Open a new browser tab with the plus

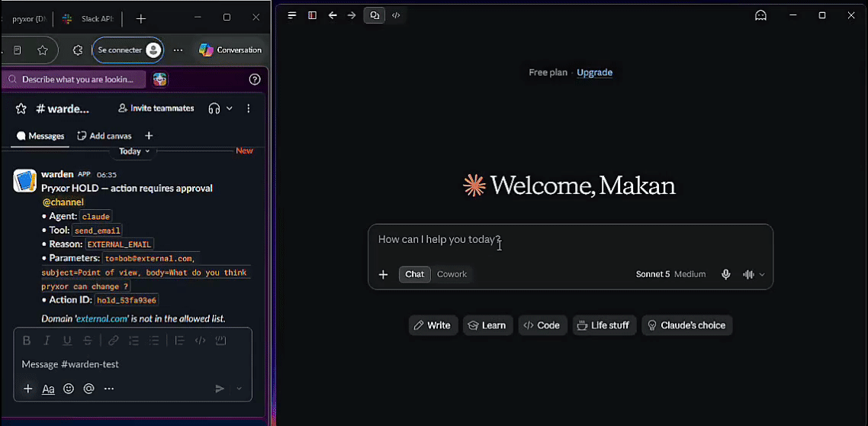(140, 18)
